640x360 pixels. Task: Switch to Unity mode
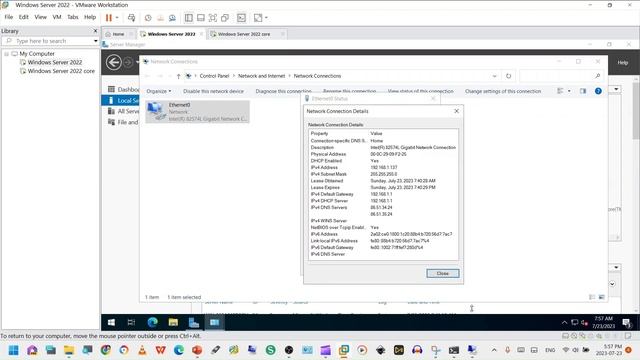pyautogui.click(x=225, y=18)
